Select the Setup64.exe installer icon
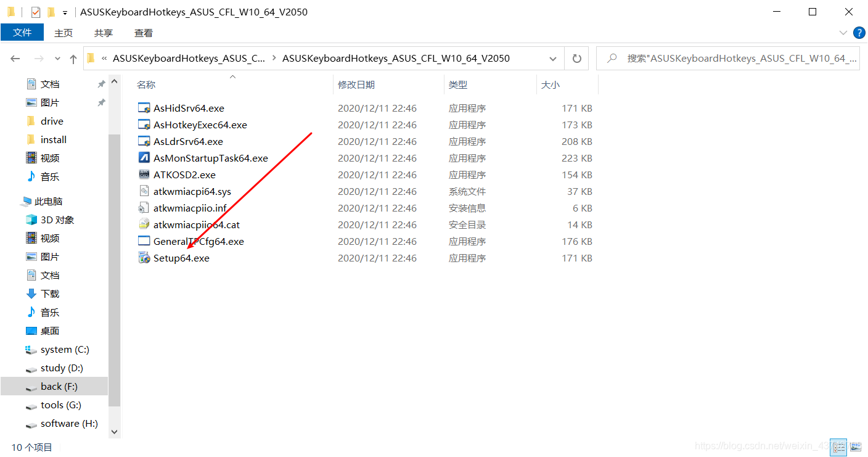 tap(144, 258)
